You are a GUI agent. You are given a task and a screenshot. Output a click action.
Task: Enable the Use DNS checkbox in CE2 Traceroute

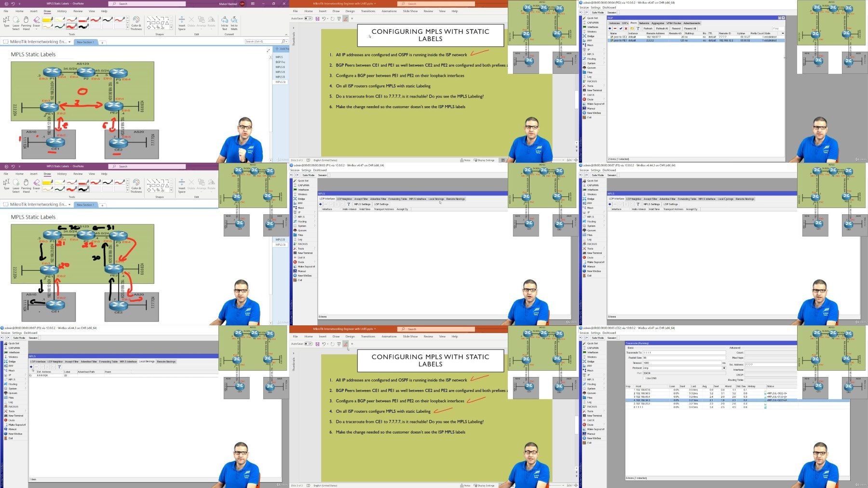(x=643, y=378)
